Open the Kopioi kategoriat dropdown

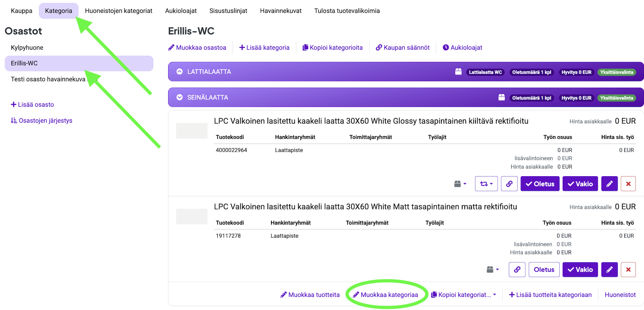(464, 295)
